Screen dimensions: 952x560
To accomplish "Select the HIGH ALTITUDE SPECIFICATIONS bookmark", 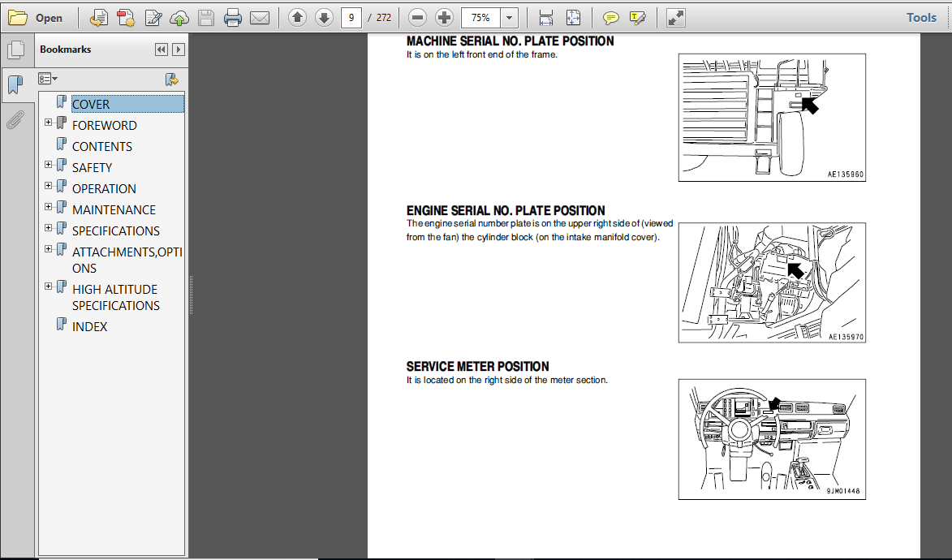I will (x=116, y=298).
